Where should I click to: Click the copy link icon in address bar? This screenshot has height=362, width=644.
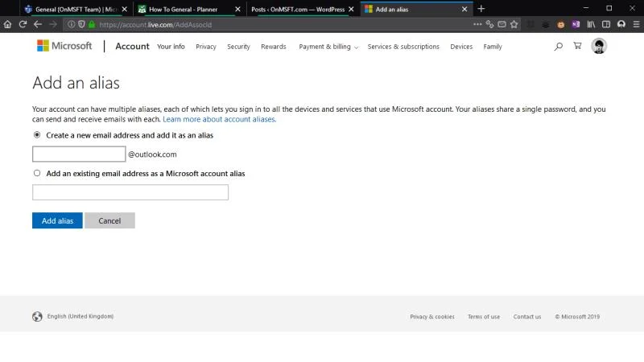(489, 25)
